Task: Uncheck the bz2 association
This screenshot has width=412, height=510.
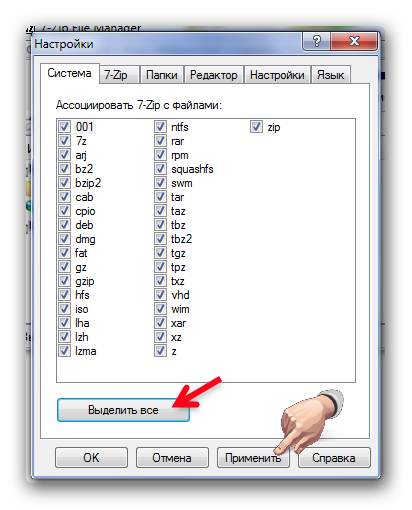Action: [x=64, y=169]
